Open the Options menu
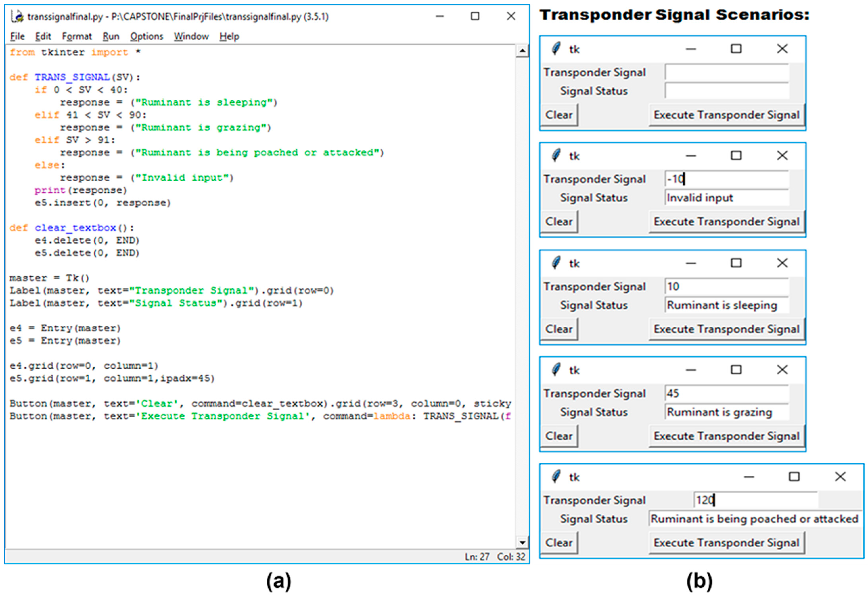The image size is (868, 595). (x=146, y=36)
